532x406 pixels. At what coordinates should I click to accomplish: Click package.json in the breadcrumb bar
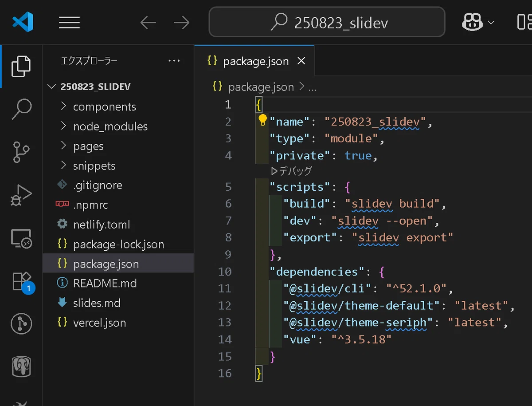coord(261,87)
